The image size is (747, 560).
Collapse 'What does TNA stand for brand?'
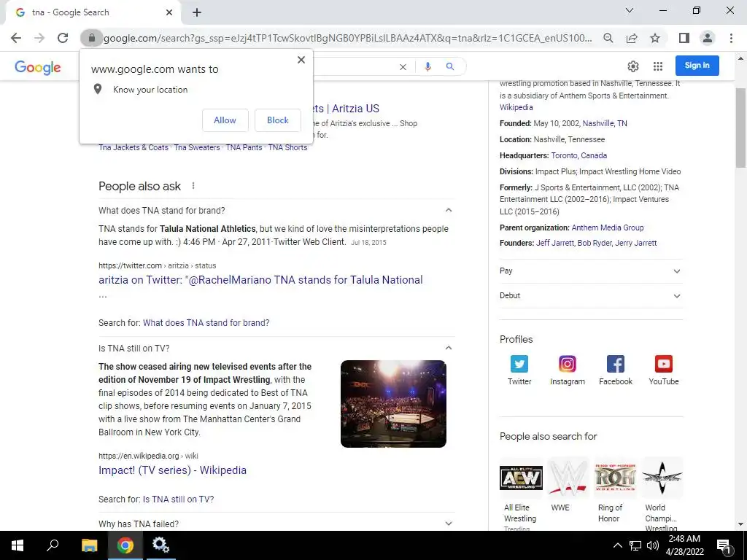[275, 211]
